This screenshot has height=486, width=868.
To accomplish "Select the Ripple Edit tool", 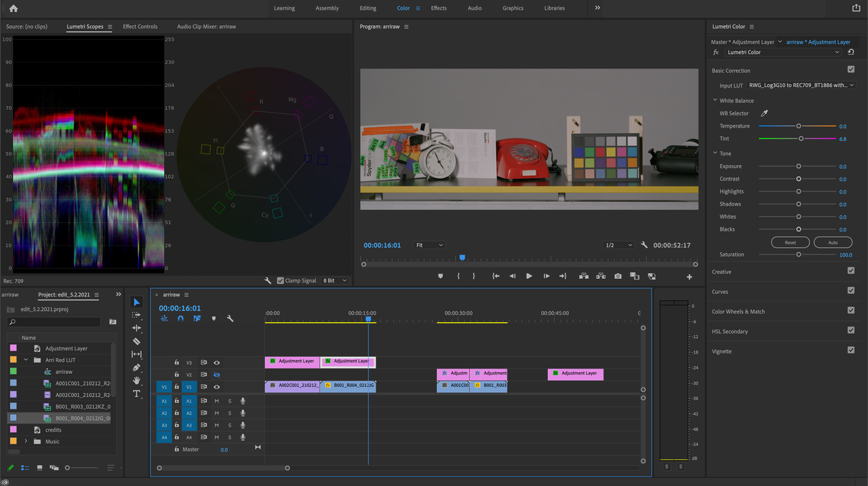I will tap(136, 328).
